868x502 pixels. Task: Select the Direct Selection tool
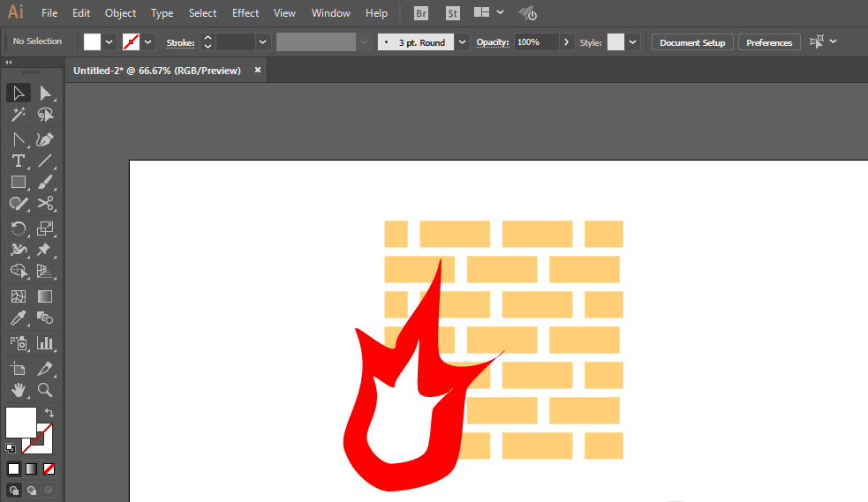45,93
